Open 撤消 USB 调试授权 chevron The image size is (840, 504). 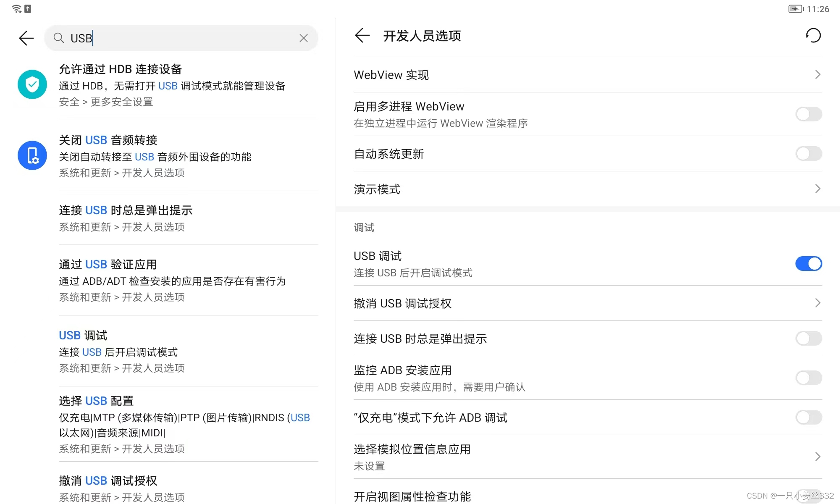817,303
